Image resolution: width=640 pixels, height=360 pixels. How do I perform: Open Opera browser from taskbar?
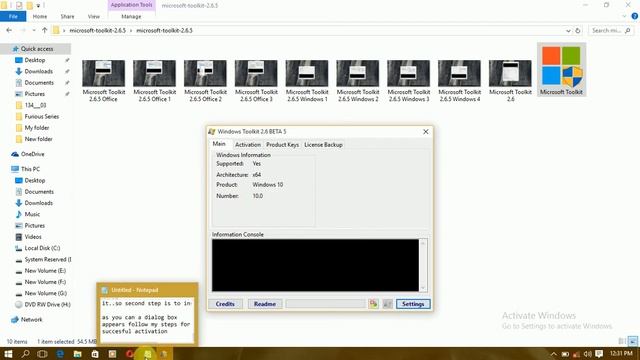(130, 353)
